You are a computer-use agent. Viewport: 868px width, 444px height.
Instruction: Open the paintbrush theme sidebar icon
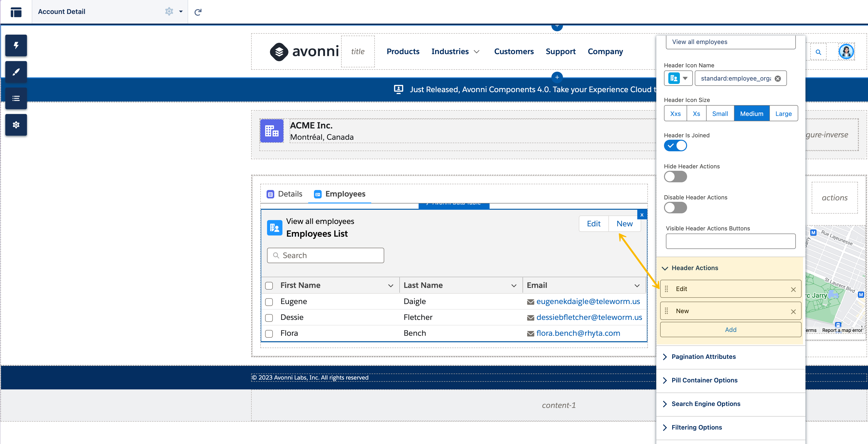coord(16,72)
